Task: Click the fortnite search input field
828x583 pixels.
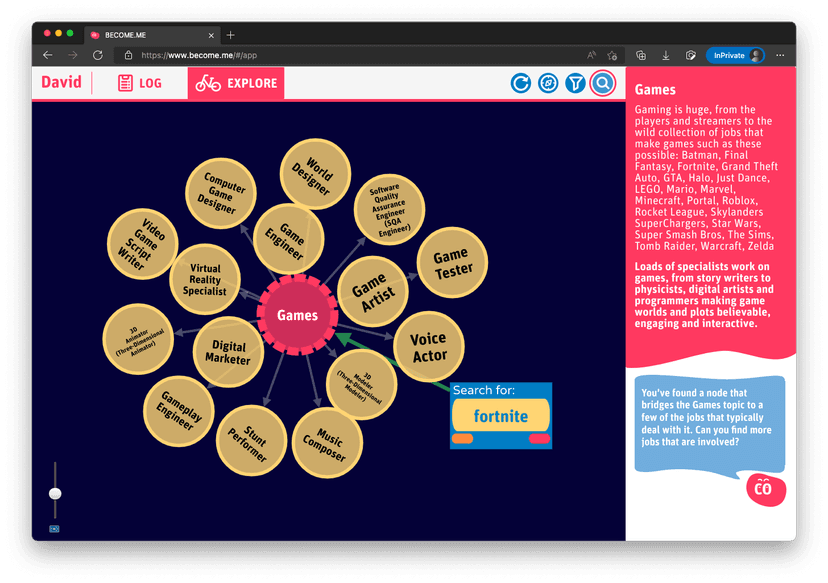Action: [x=500, y=416]
